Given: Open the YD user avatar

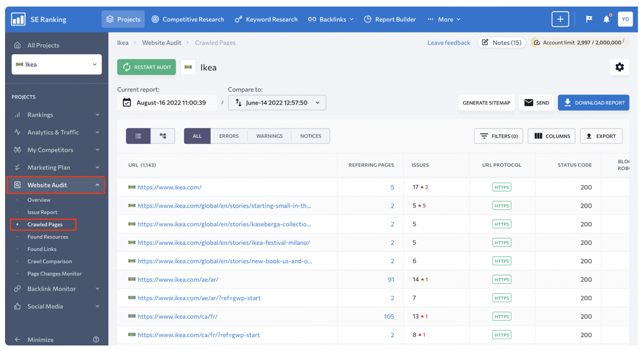Looking at the screenshot, I should click(x=625, y=19).
